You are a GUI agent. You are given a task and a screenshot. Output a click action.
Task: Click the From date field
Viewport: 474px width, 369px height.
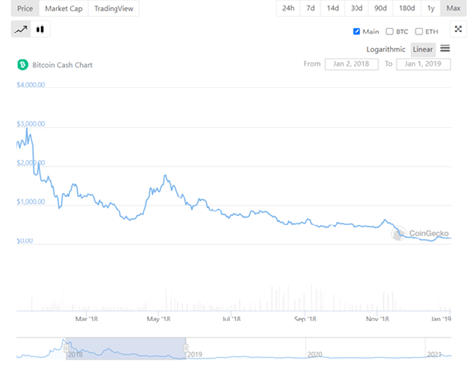(352, 64)
